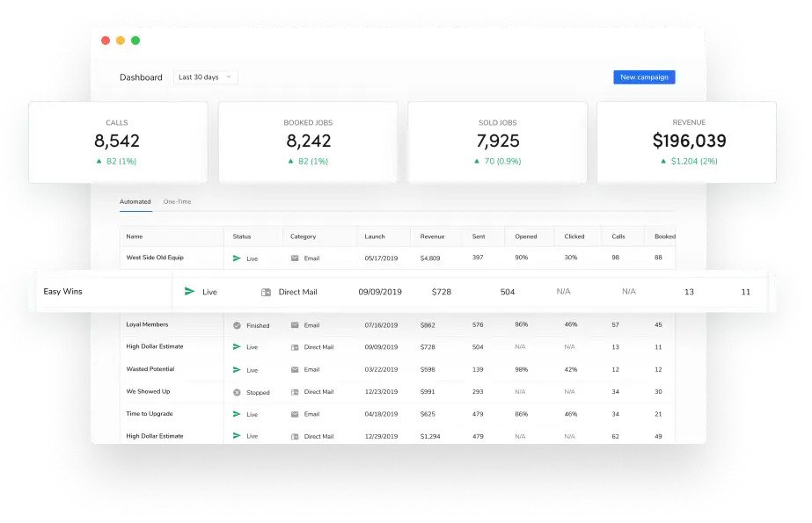Click the Email icon on Time to Upgrade row
The width and height of the screenshot is (812, 523).
pos(296,413)
